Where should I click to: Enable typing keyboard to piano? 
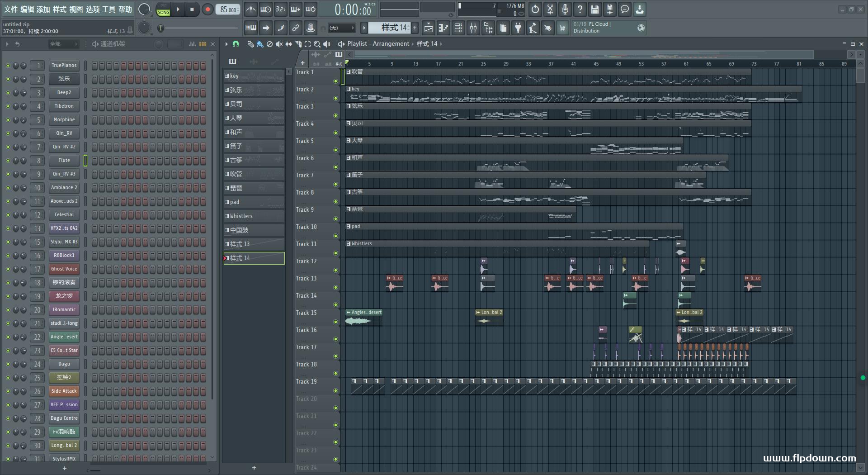point(251,28)
